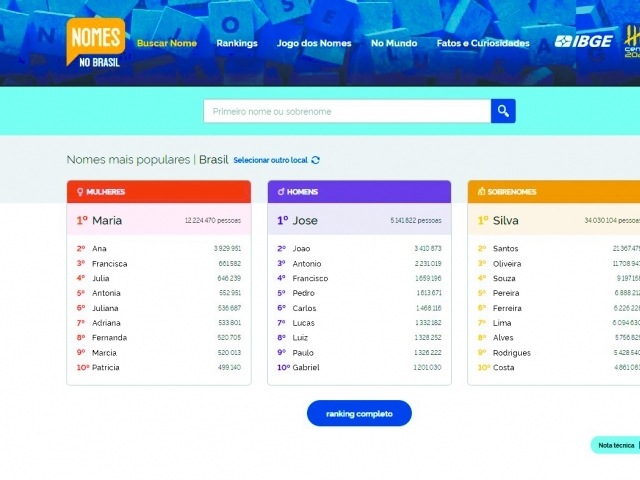The image size is (640, 480).
Task: Click the Censo logo at top right
Action: pos(631,42)
